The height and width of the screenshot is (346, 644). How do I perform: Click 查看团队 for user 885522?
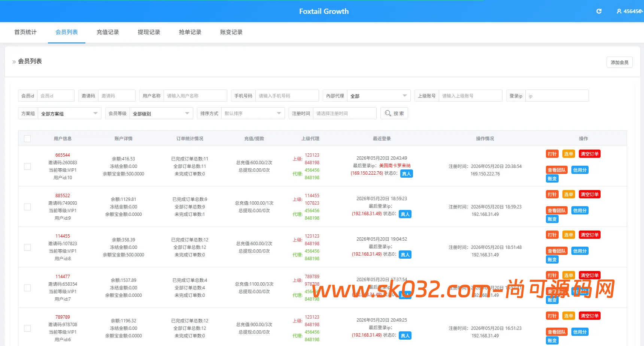pos(556,211)
